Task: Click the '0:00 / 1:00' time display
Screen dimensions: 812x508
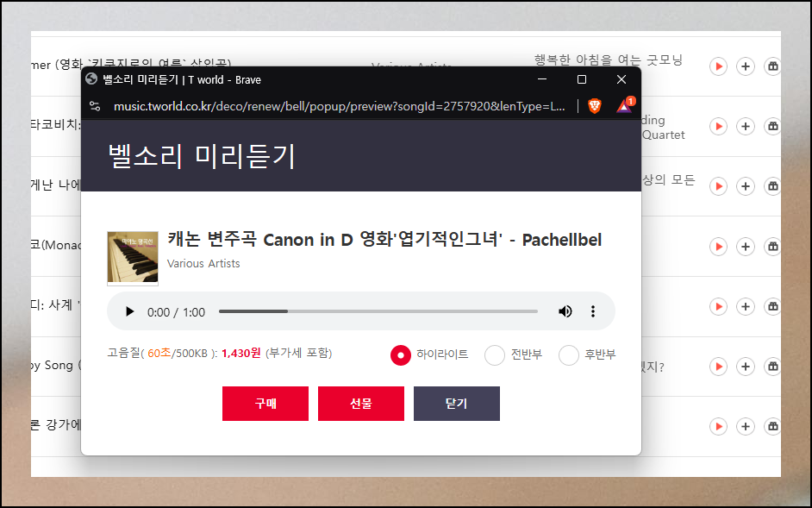Action: (x=176, y=312)
